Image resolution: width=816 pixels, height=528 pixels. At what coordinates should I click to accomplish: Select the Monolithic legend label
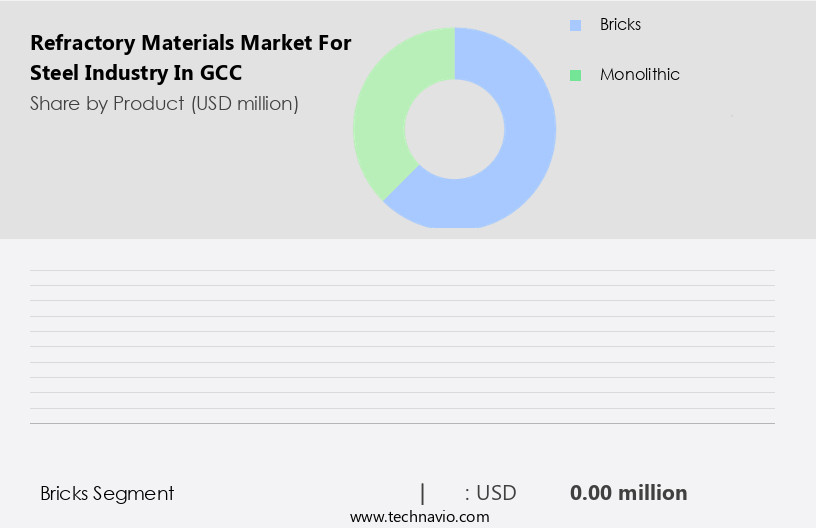coord(639,75)
